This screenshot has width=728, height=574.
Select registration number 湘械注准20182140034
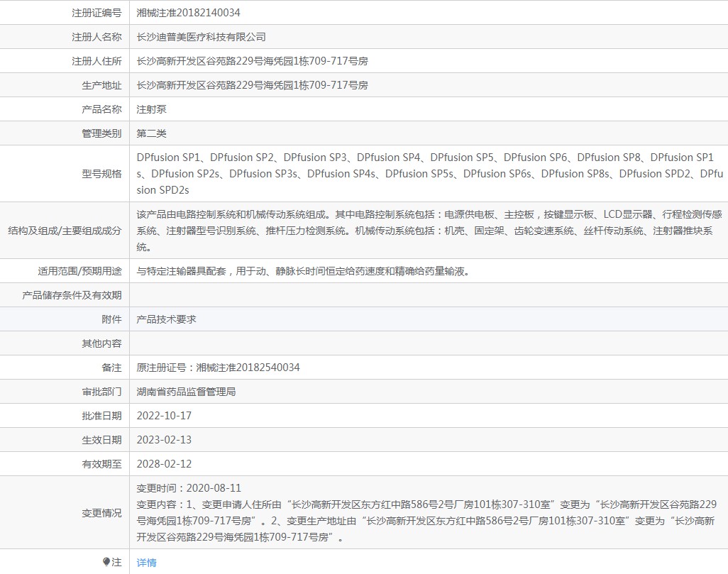(188, 13)
